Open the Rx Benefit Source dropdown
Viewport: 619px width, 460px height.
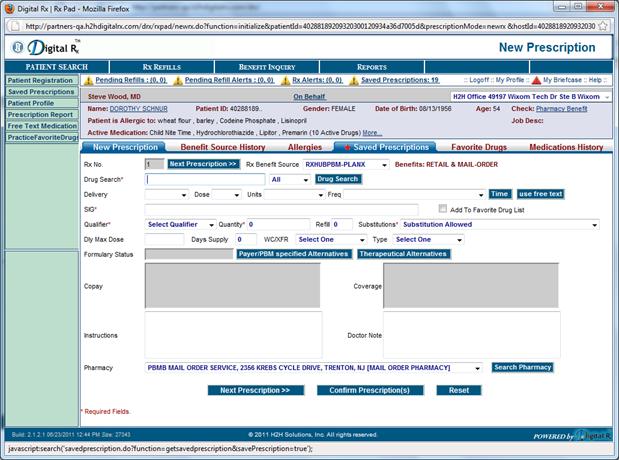(384, 163)
